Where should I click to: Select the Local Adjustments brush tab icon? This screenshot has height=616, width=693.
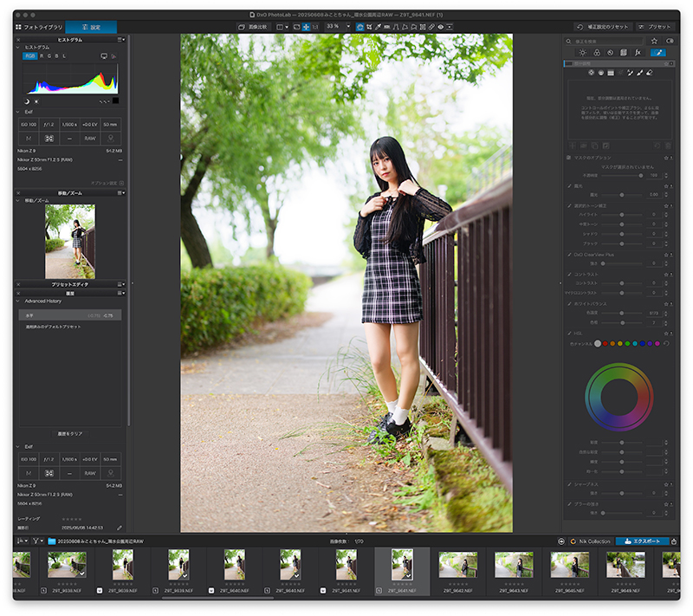pyautogui.click(x=658, y=53)
